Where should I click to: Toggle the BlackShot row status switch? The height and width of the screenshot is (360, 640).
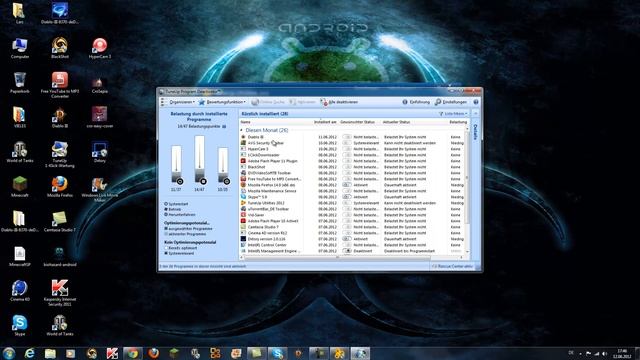pos(347,167)
